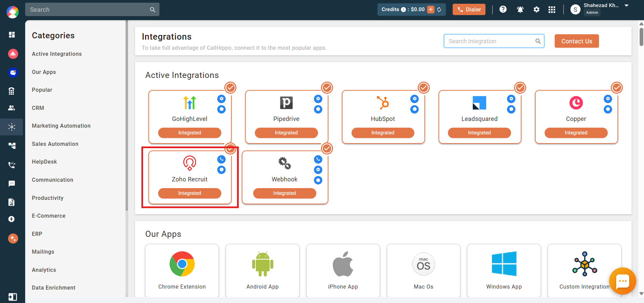Select Active Integrations category
The image size is (644, 303).
(x=57, y=54)
